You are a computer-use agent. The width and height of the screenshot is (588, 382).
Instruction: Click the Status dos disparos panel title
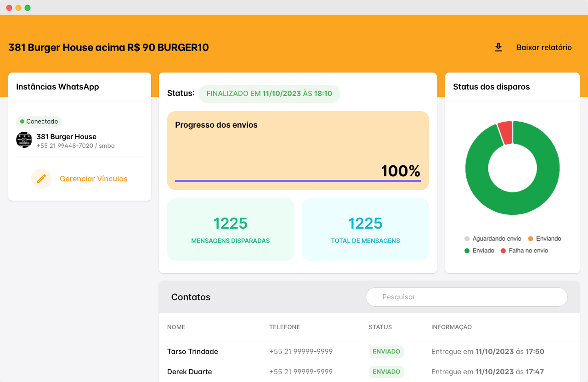tap(492, 87)
